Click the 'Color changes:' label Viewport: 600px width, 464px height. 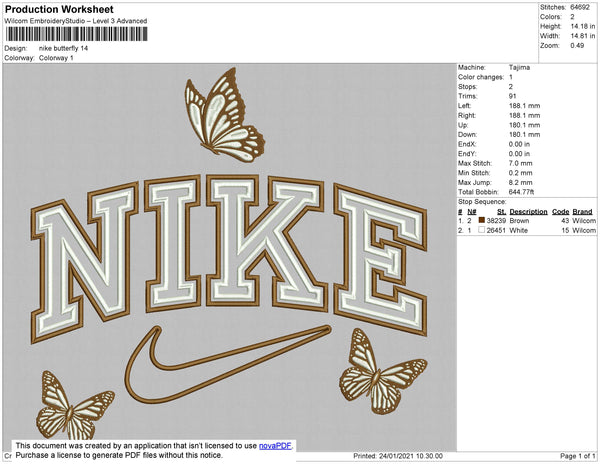click(481, 77)
